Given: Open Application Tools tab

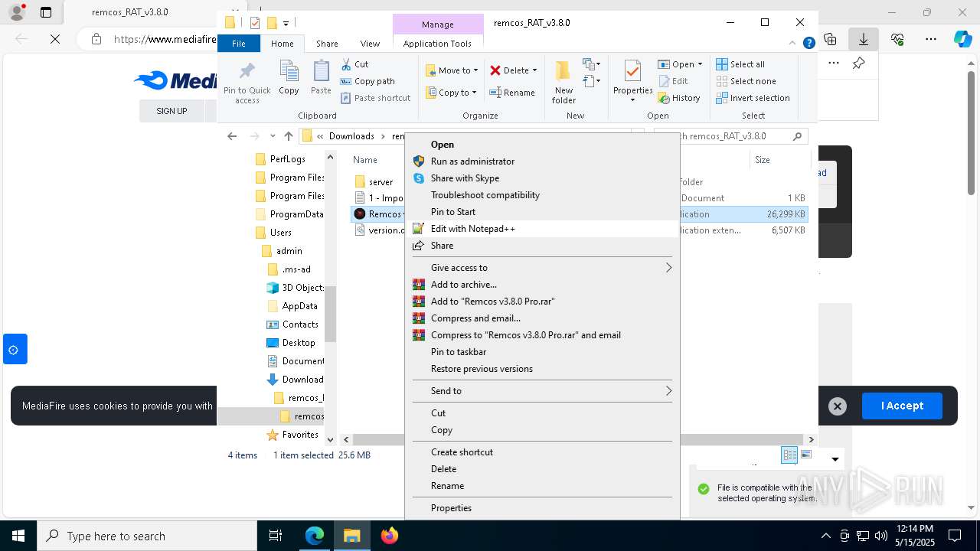Looking at the screenshot, I should pyautogui.click(x=437, y=44).
